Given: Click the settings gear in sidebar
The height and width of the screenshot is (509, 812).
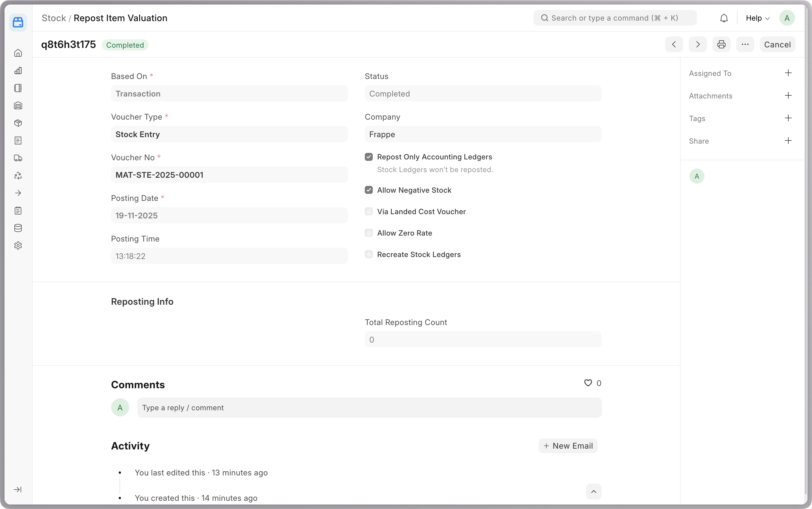Looking at the screenshot, I should click(18, 245).
